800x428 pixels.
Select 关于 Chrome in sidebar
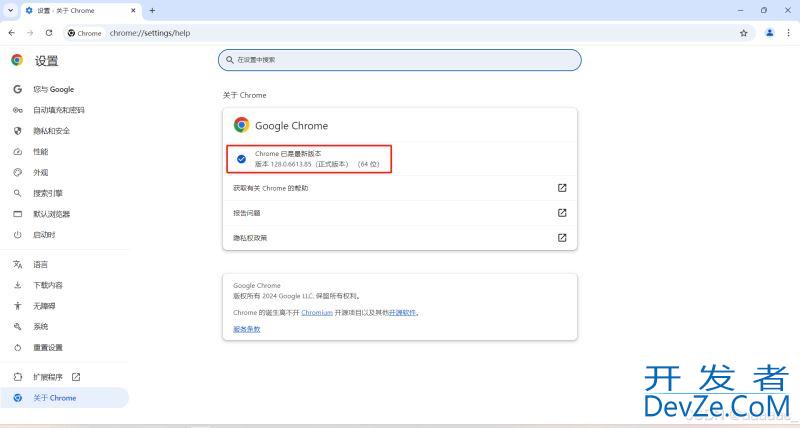pyautogui.click(x=64, y=398)
